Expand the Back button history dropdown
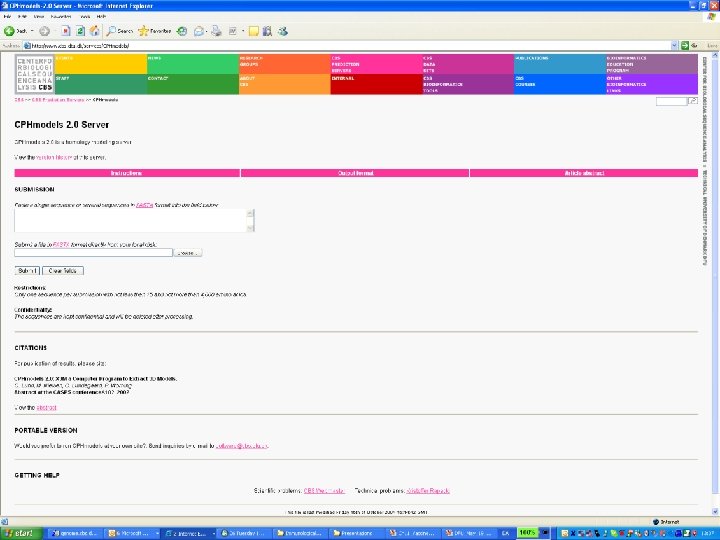The width and height of the screenshot is (720, 540). [32, 31]
